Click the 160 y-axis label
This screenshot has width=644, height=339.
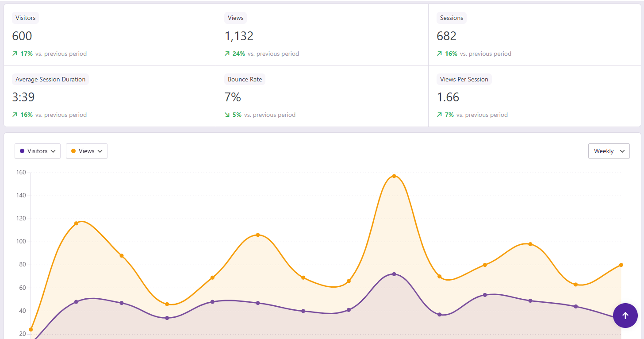point(21,173)
